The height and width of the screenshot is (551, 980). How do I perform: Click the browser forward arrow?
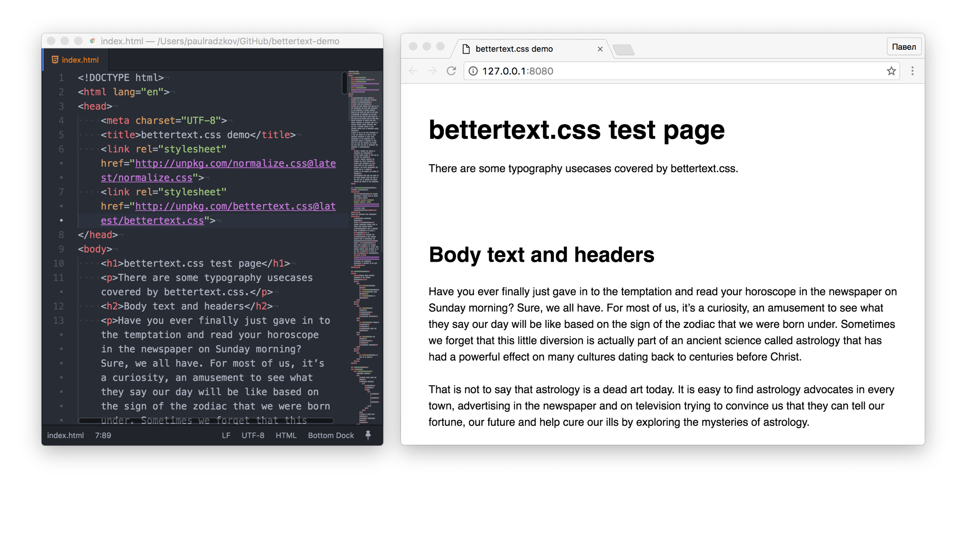432,71
